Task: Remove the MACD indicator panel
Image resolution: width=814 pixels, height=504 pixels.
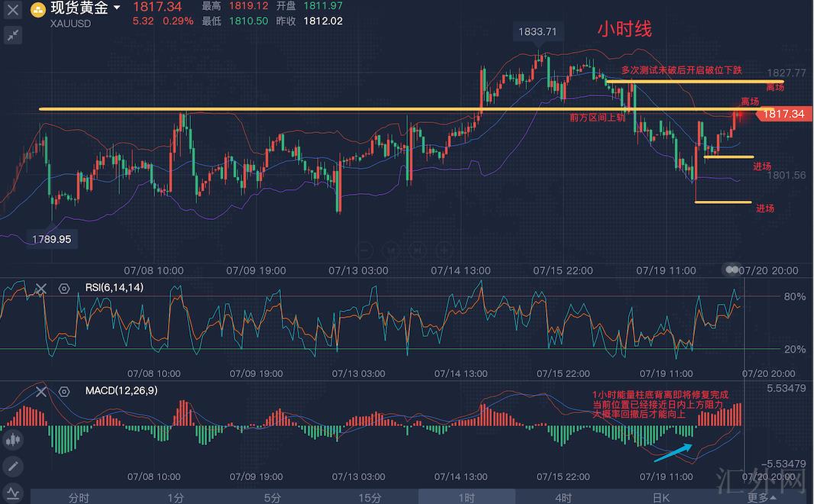Action: [41, 391]
